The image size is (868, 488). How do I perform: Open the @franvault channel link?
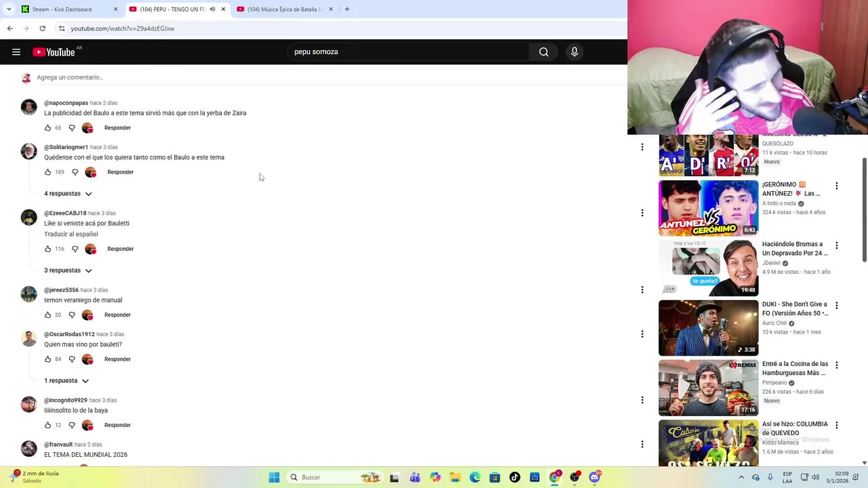pyautogui.click(x=58, y=445)
